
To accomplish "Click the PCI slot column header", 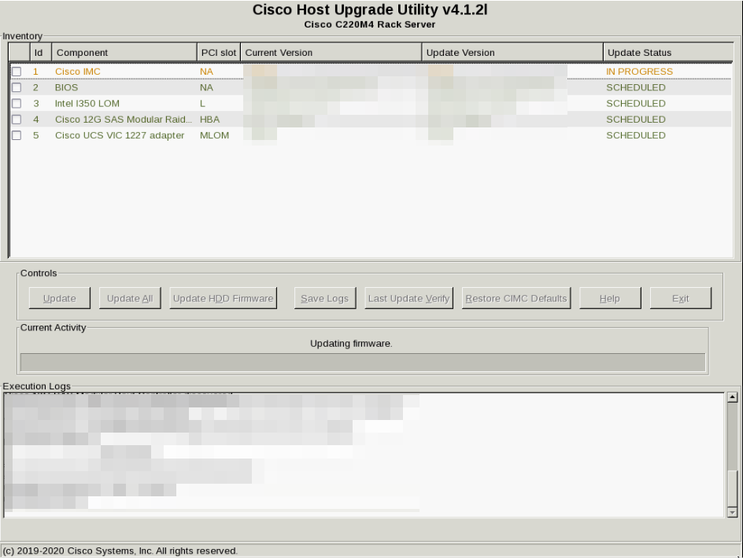I will 219,53.
